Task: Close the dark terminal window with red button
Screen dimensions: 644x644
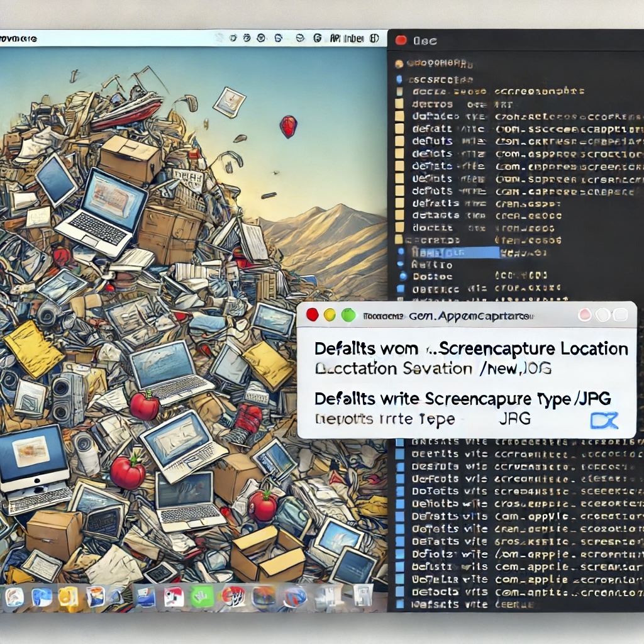Action: tap(401, 41)
